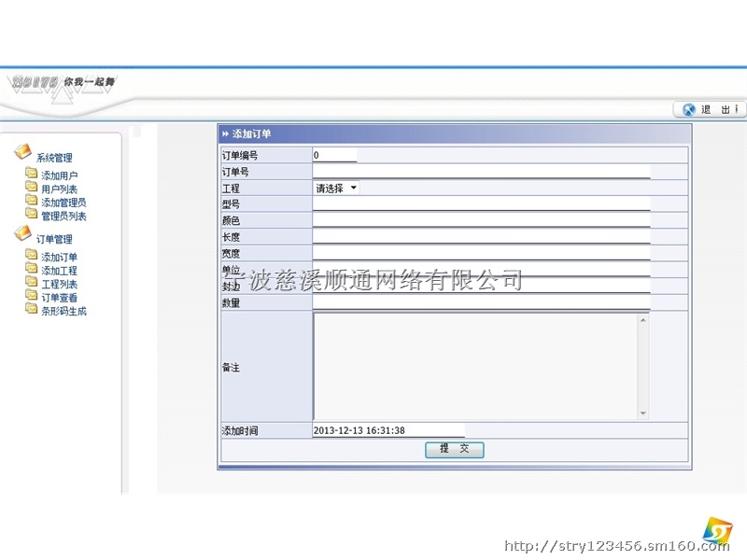Click the folder icon beside 条形码生成

point(32,310)
